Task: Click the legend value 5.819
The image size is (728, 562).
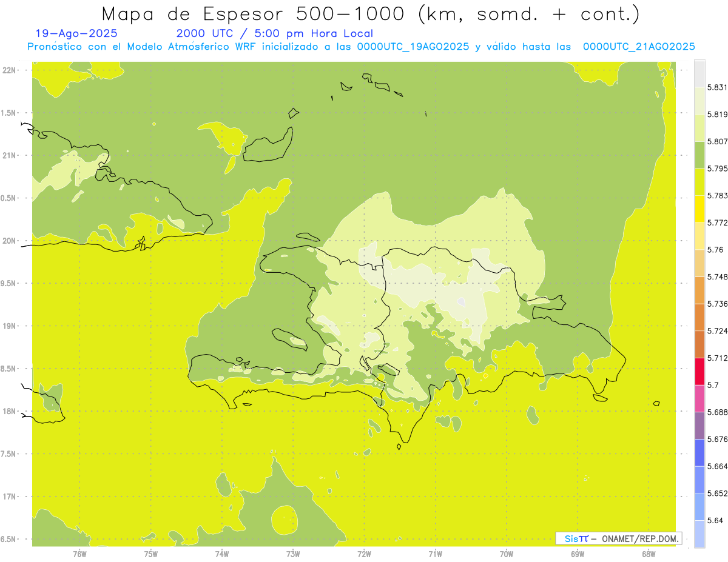Action: coord(718,115)
